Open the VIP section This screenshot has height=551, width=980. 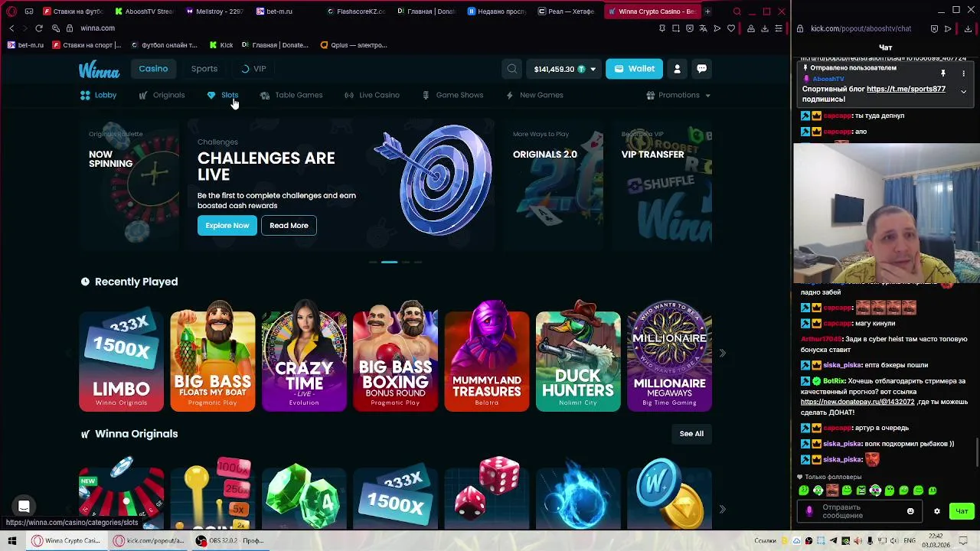point(253,69)
